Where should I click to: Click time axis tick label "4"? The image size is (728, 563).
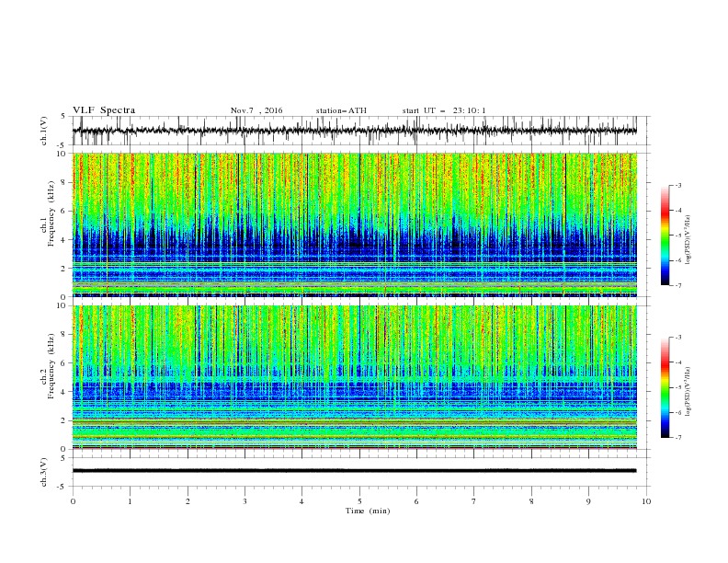[x=301, y=501]
